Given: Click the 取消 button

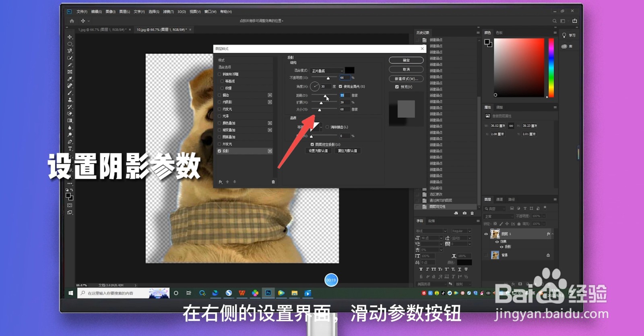Looking at the screenshot, I should [406, 69].
